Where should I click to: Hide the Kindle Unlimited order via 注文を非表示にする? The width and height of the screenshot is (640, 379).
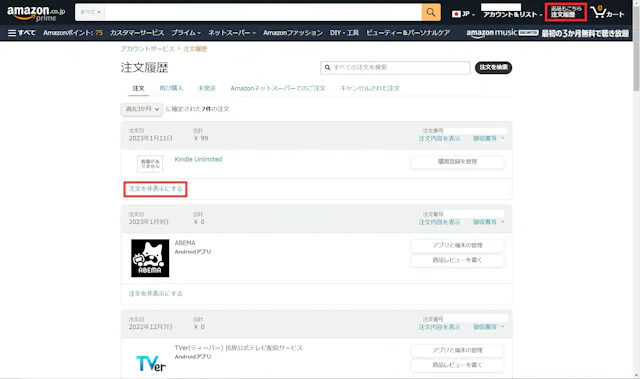click(156, 189)
